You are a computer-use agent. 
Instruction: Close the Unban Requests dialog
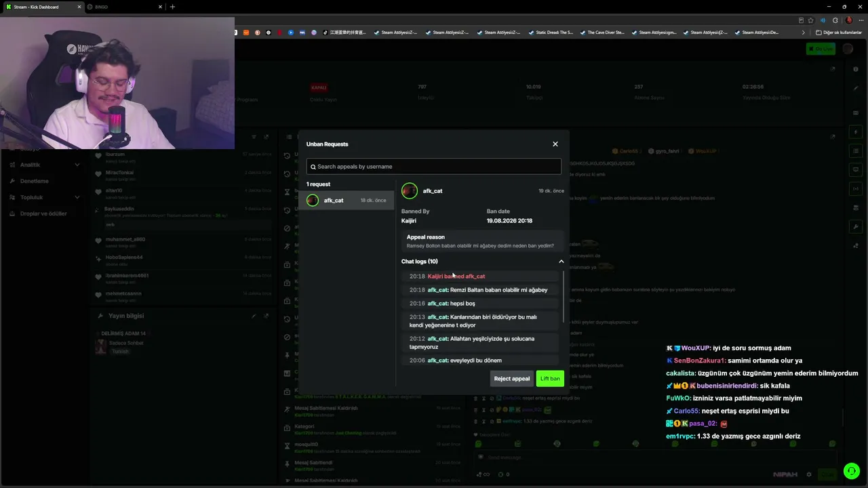tap(555, 144)
